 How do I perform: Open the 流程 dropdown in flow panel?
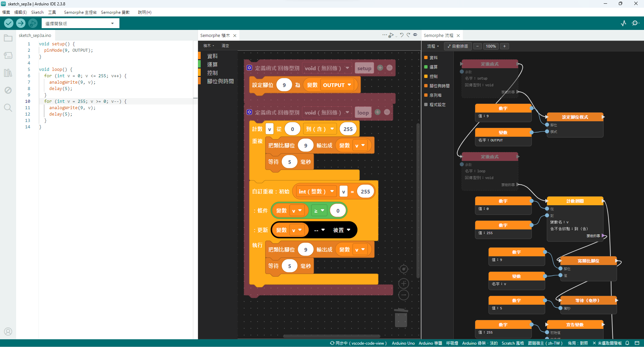coord(433,46)
